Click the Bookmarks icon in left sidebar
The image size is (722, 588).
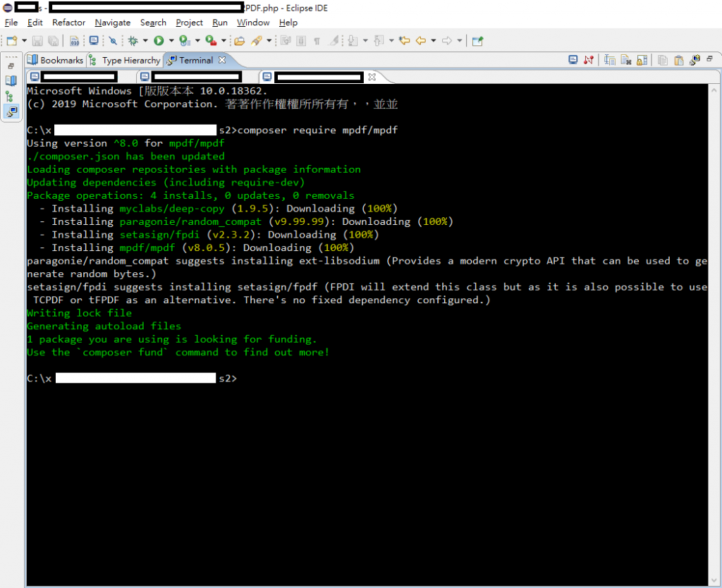pos(11,80)
